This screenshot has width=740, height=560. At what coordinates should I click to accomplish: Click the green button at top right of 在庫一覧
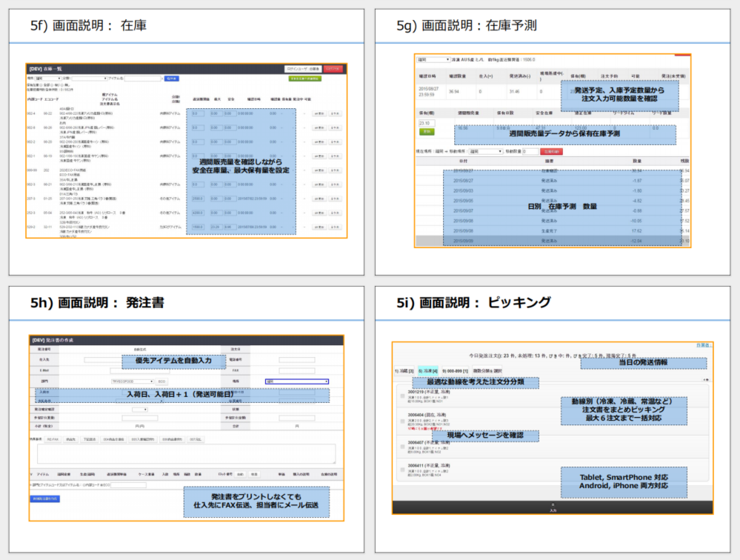click(305, 79)
